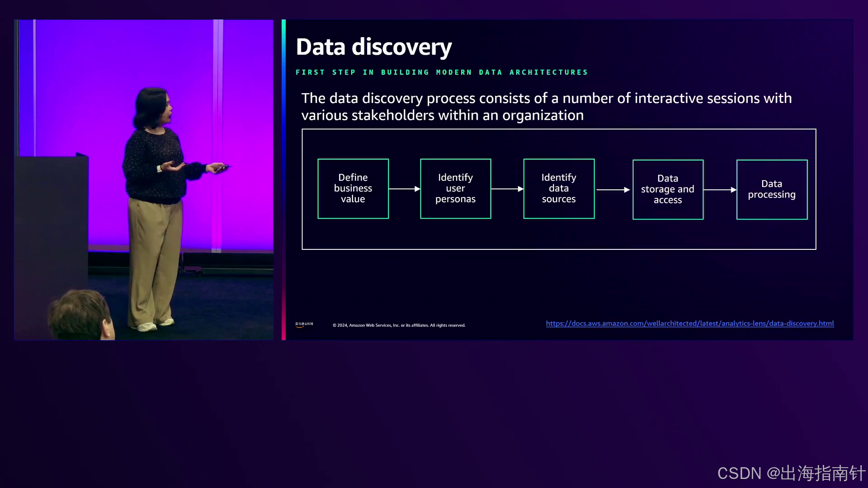Select the Identify data sources box
The height and width of the screenshot is (488, 868).
click(x=559, y=188)
